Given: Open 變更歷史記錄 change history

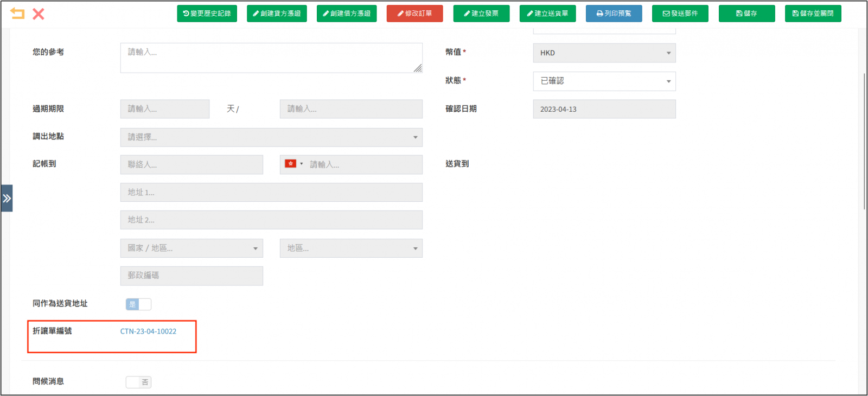Looking at the screenshot, I should tap(207, 14).
